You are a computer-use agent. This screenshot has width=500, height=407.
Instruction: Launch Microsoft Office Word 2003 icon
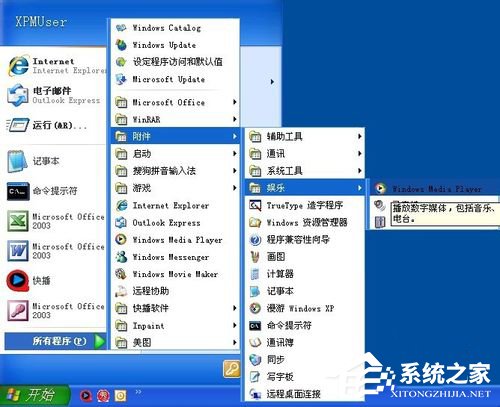(x=18, y=251)
